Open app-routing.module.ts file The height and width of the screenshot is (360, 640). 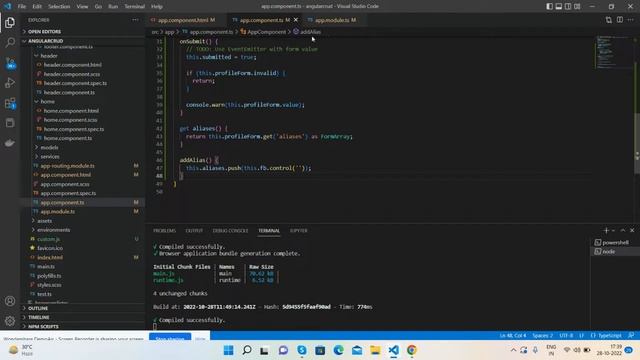click(67, 166)
